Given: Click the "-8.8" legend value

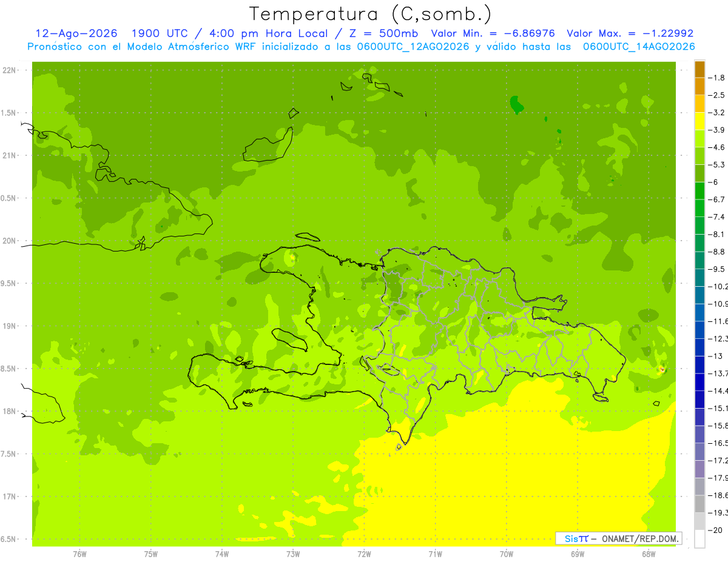Looking at the screenshot, I should (x=716, y=252).
